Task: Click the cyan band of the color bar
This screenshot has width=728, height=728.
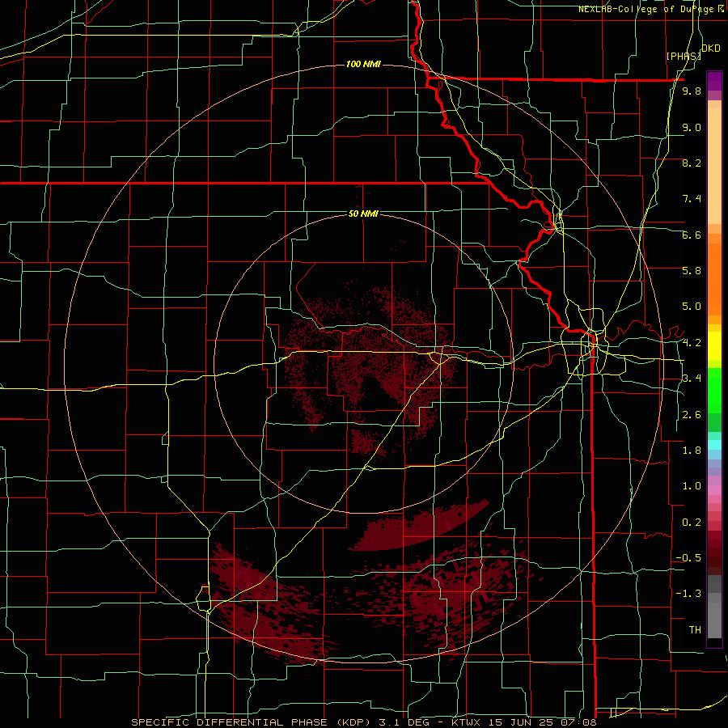Action: coord(714,445)
